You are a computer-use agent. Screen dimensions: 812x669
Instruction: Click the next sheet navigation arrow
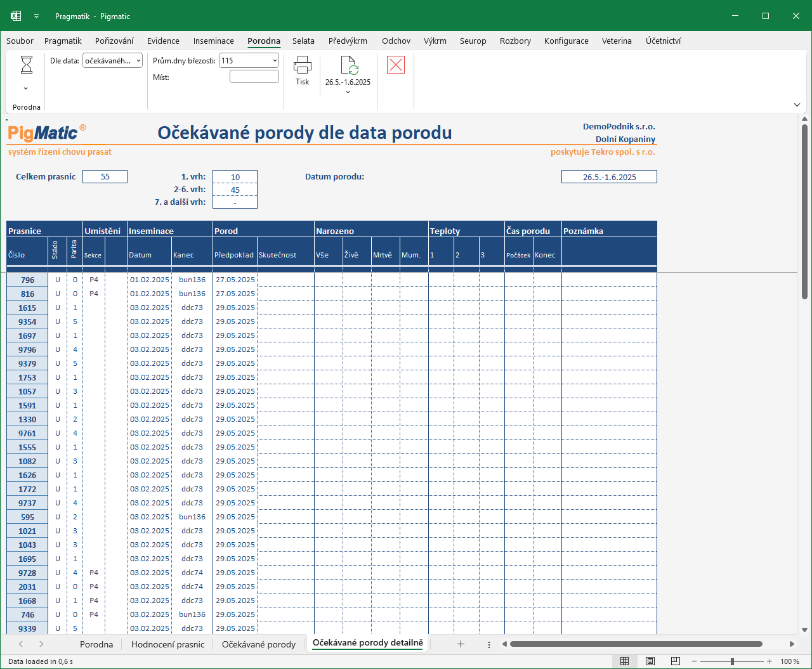41,644
